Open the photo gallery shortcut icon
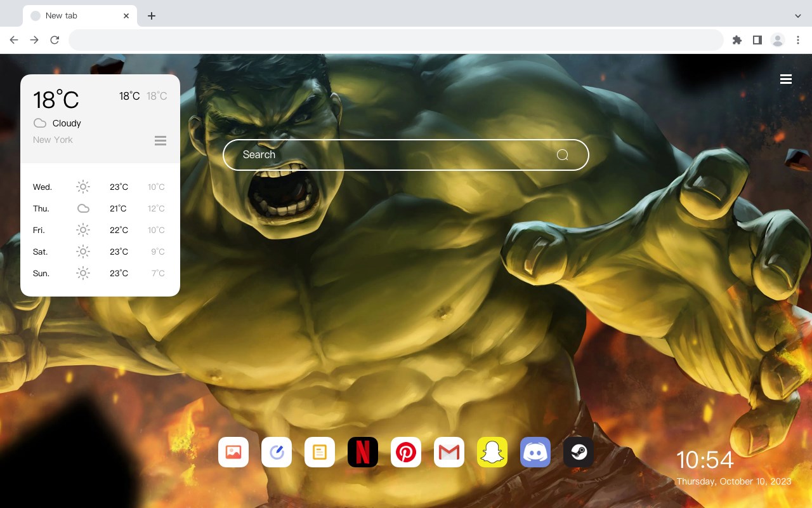Viewport: 812px width, 508px height. pos(233,452)
